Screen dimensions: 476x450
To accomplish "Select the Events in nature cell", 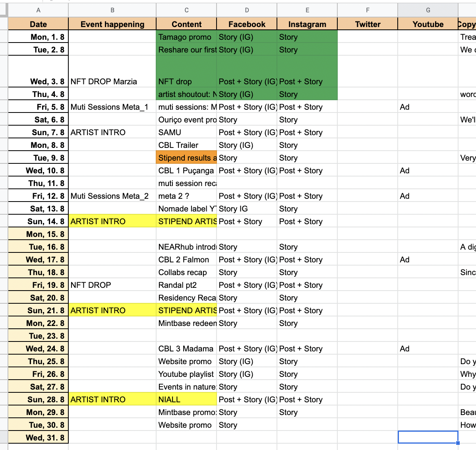I will [x=186, y=387].
